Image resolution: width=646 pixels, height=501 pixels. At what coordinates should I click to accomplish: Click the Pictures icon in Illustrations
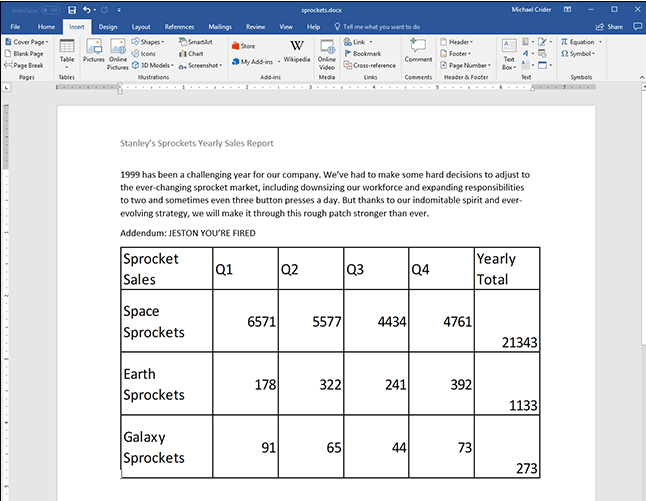click(94, 51)
